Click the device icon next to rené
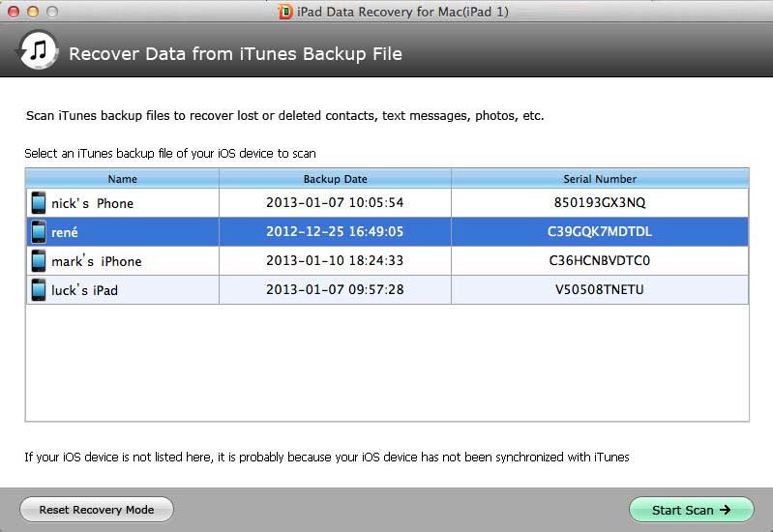The height and width of the screenshot is (532, 773). coord(39,232)
